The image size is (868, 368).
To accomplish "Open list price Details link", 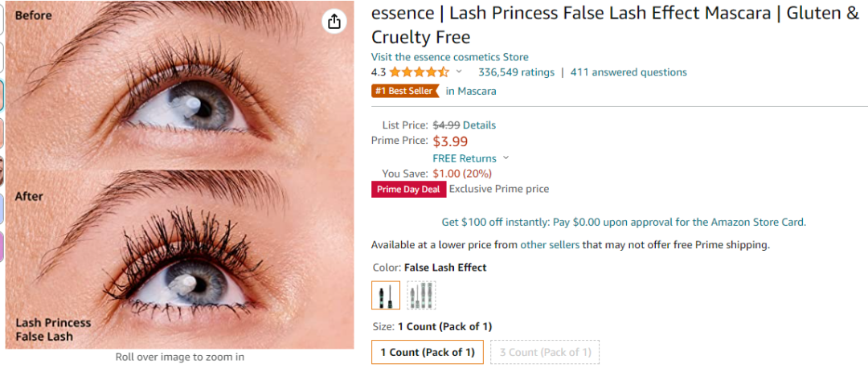I will click(x=479, y=125).
